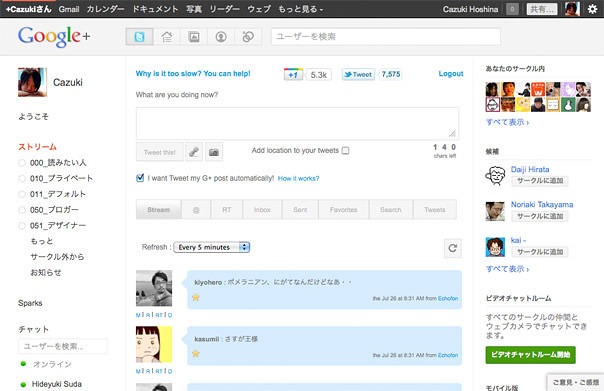The width and height of the screenshot is (604, 391).
Task: Expand もっと under stream circles
Action: [x=42, y=241]
